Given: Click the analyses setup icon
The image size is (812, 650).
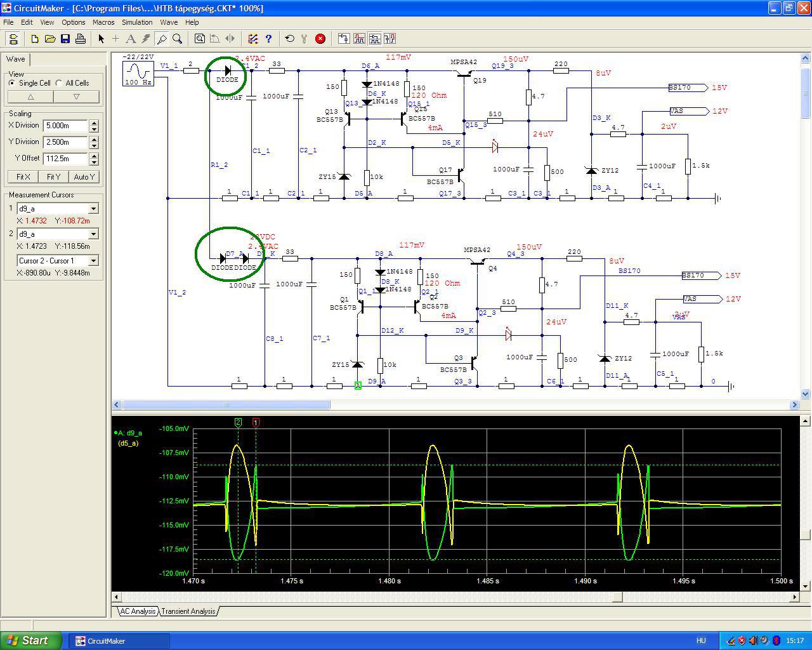Looking at the screenshot, I should click(x=252, y=39).
